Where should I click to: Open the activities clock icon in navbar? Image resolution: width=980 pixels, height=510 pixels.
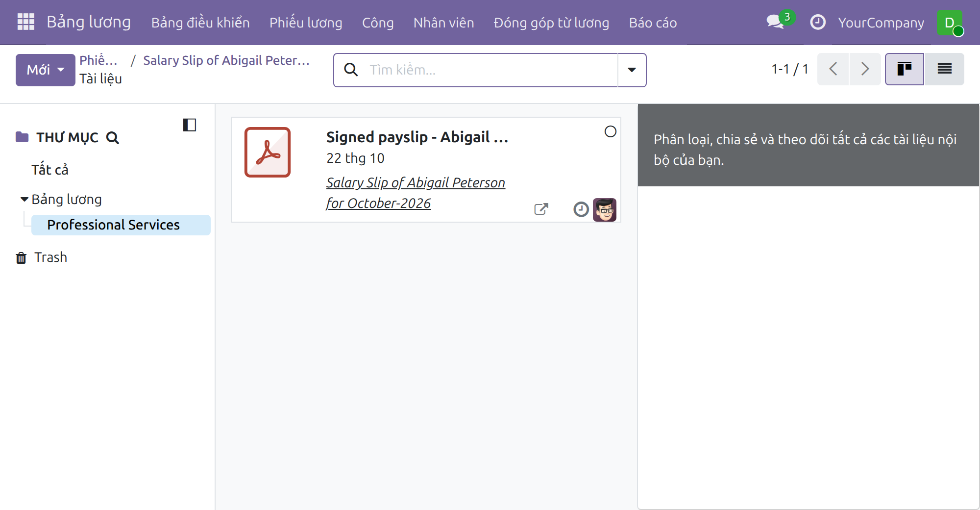click(818, 22)
